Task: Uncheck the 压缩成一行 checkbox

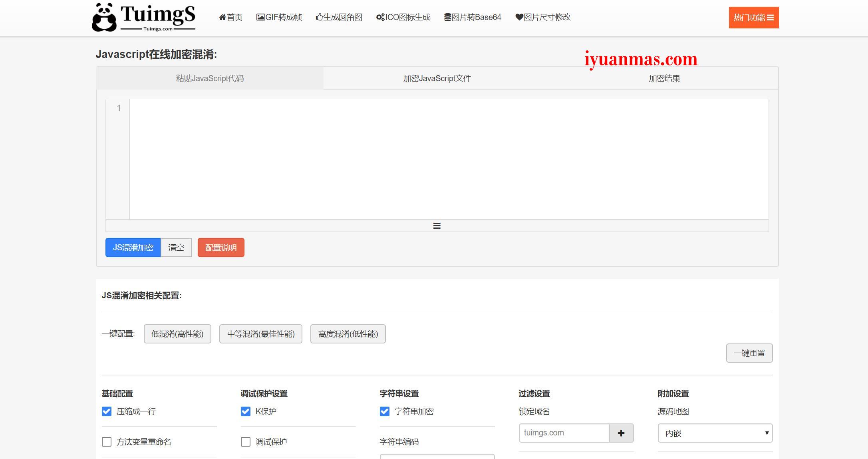Action: pyautogui.click(x=107, y=411)
